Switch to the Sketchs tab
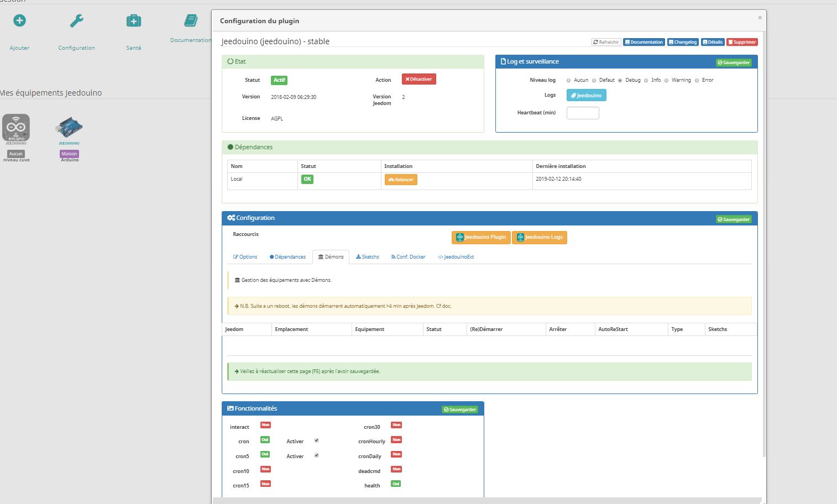 [x=367, y=257]
